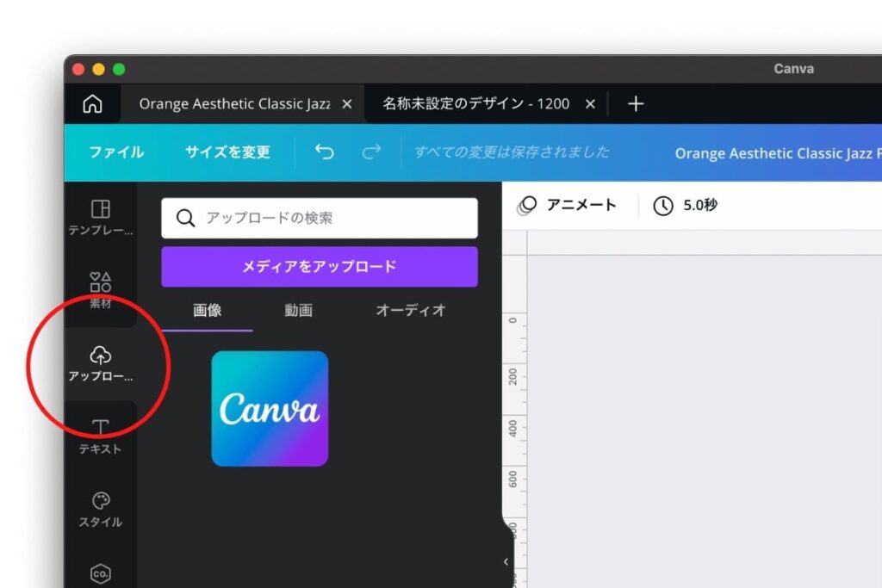Screen dimensions: 882x588
Task: Undo the last change
Action: click(325, 152)
